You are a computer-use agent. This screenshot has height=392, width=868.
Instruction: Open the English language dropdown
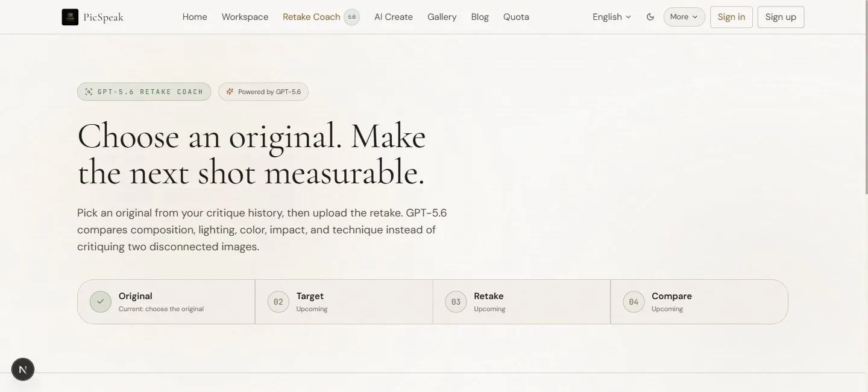pos(612,17)
